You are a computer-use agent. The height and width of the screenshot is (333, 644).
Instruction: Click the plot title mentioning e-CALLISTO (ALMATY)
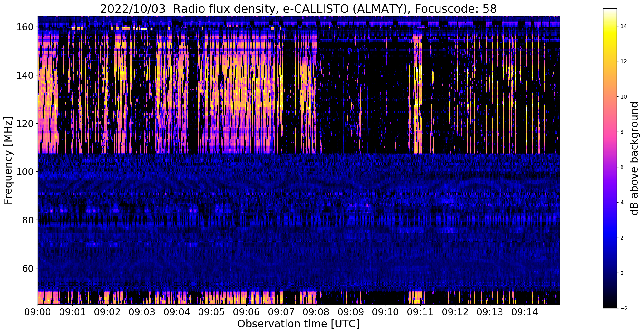point(298,9)
